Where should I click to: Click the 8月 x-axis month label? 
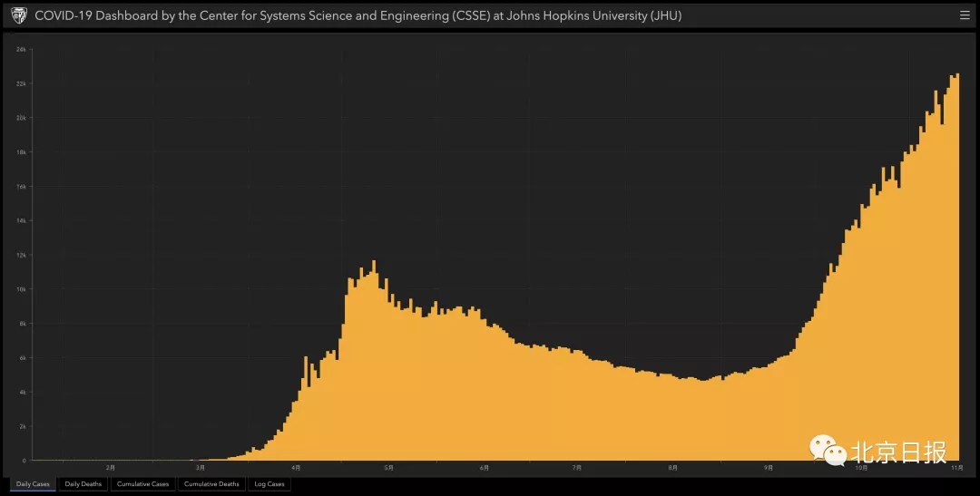[672, 468]
